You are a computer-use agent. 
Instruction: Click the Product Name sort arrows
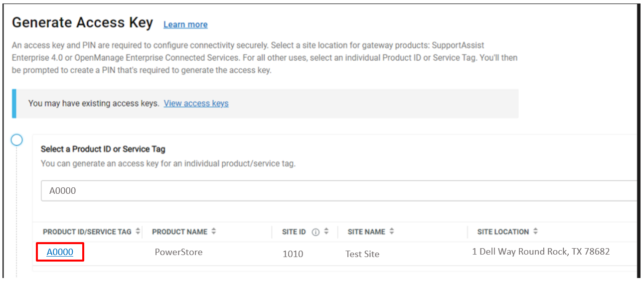click(214, 232)
